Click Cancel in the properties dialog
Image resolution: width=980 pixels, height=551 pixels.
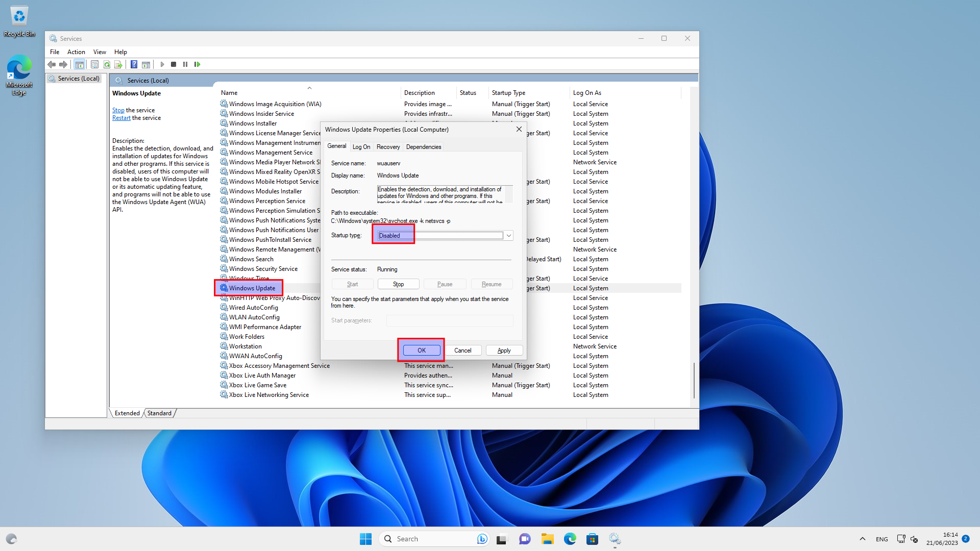point(462,350)
